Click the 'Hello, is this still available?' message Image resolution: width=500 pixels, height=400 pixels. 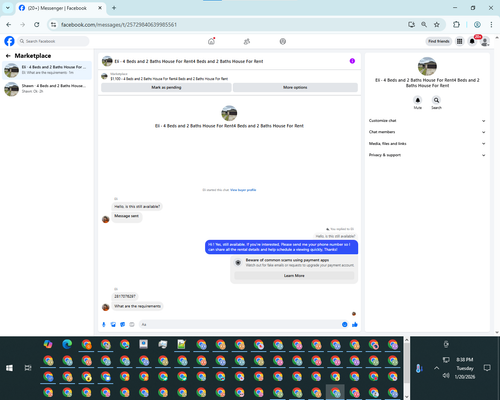pos(137,206)
